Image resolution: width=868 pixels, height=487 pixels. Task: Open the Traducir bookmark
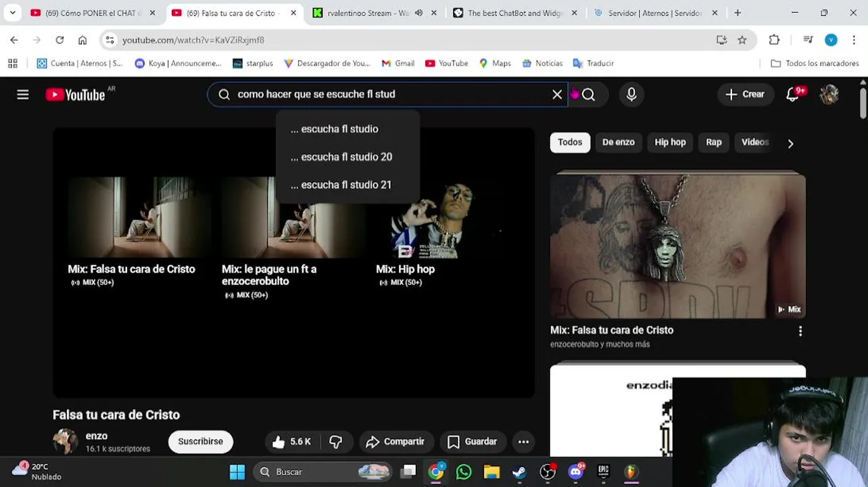click(593, 63)
